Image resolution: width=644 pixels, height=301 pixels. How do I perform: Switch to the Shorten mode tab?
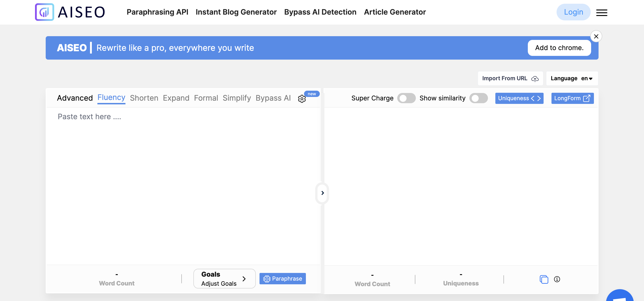[144, 98]
